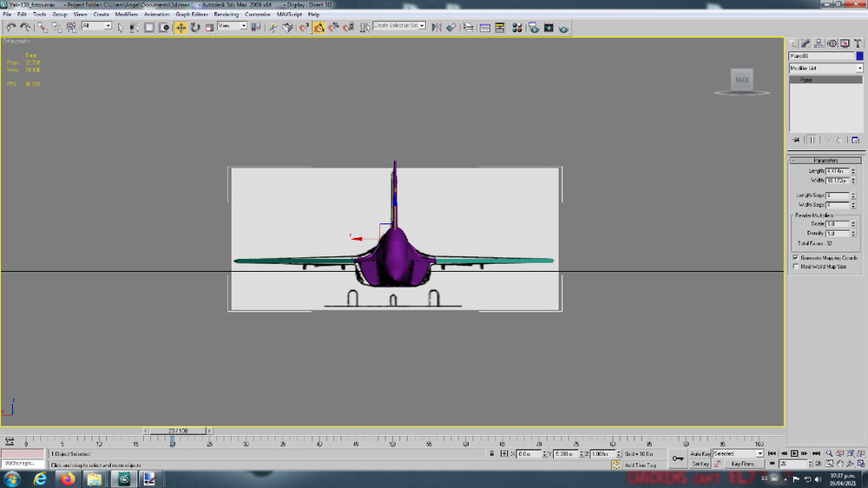Click the time slider handle
868x488 pixels.
[x=178, y=431]
